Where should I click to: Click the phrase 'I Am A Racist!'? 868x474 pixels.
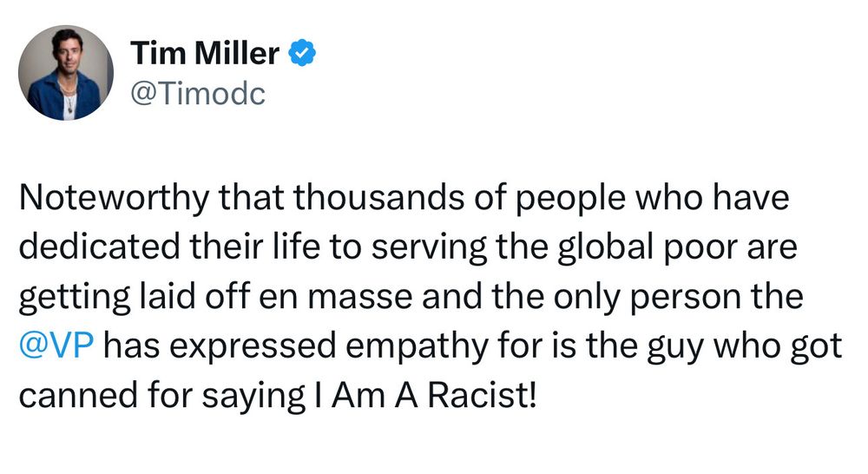click(425, 395)
